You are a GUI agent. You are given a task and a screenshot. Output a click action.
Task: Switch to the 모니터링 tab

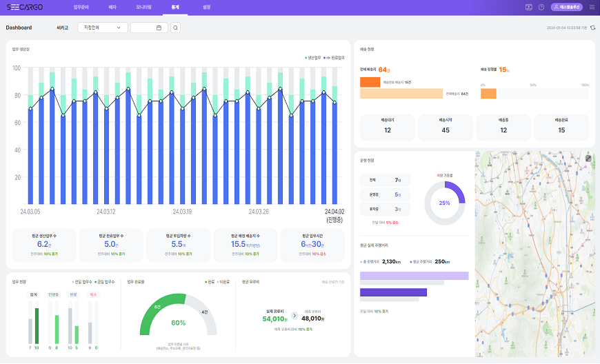pos(144,7)
